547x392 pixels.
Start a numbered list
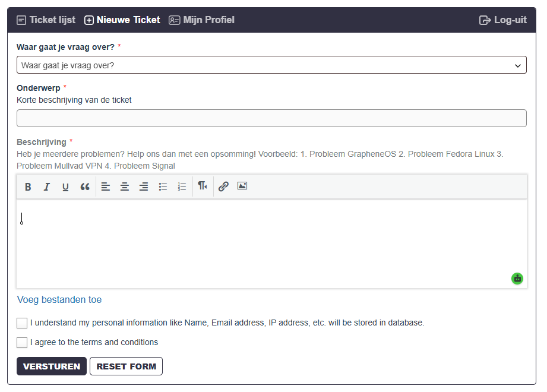(x=182, y=187)
